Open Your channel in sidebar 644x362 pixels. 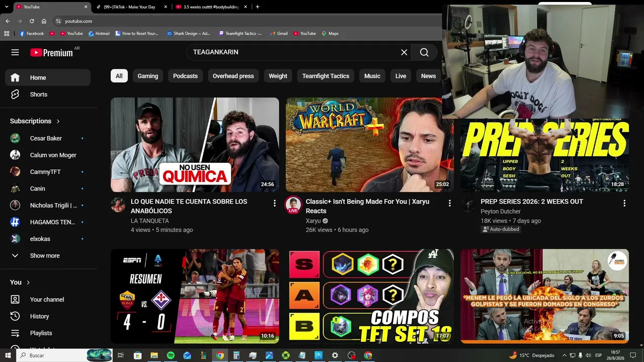click(x=48, y=300)
